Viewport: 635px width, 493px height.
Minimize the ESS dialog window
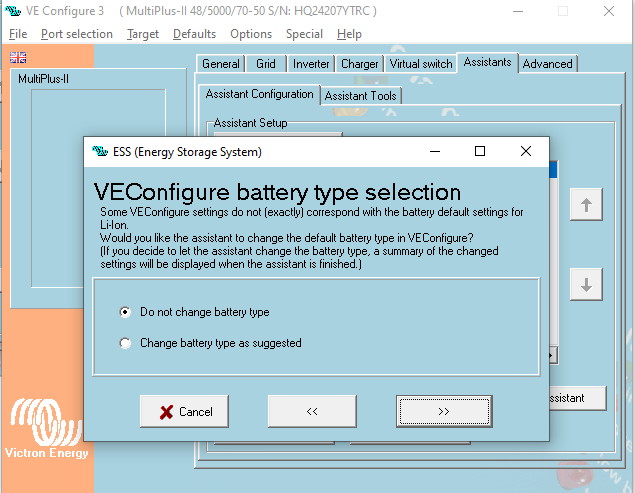[434, 151]
